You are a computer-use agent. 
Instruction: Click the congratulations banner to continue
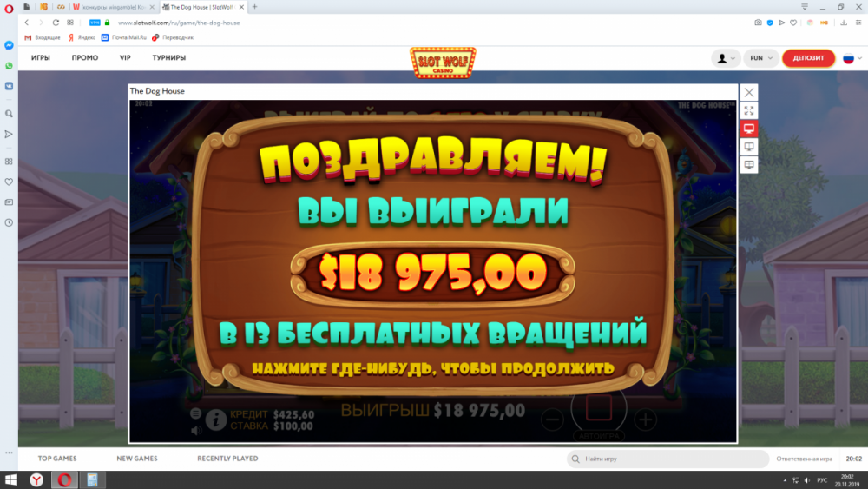click(433, 254)
